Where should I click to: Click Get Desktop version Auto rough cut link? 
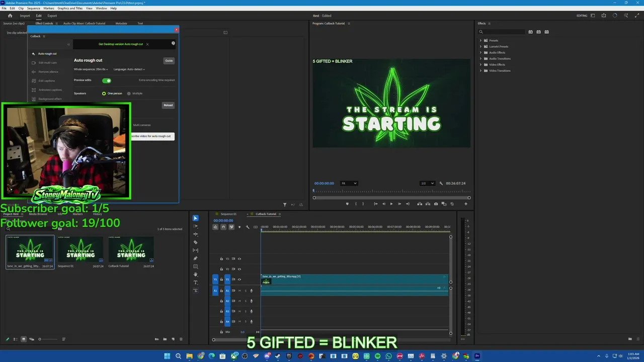[121, 44]
